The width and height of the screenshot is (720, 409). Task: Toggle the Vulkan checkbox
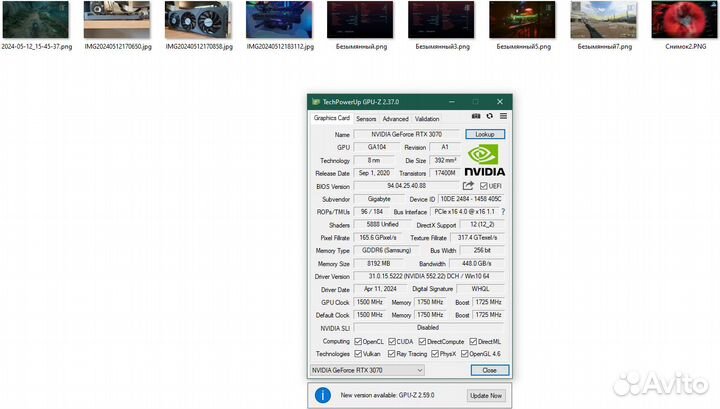[358, 354]
